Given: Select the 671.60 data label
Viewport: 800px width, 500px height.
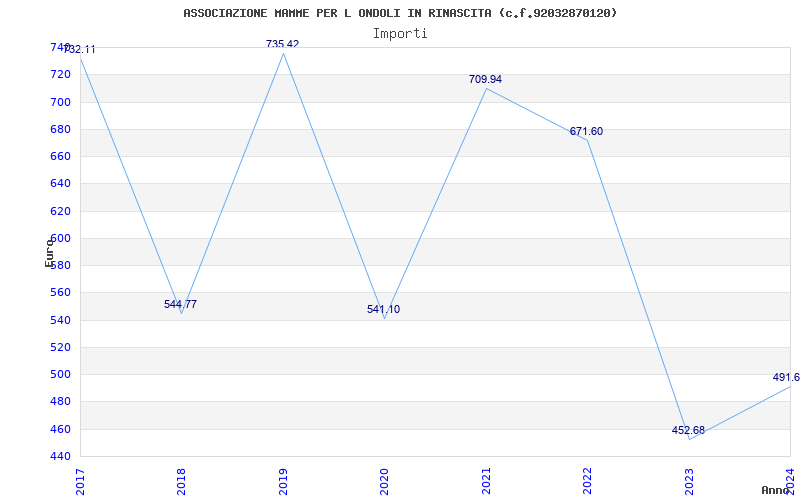Looking at the screenshot, I should click(586, 131).
